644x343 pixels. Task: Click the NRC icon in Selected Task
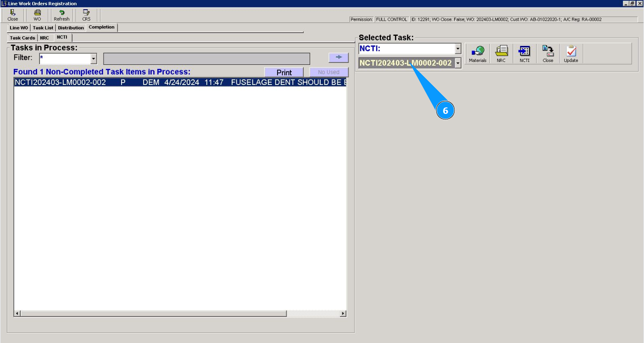pos(501,54)
